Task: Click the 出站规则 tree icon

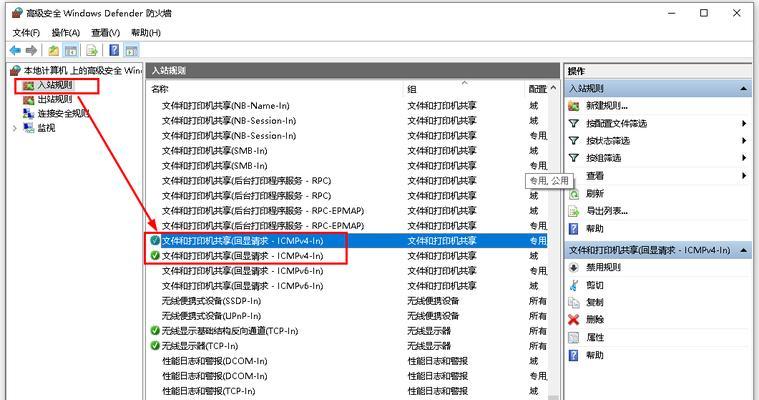Action: pos(29,100)
